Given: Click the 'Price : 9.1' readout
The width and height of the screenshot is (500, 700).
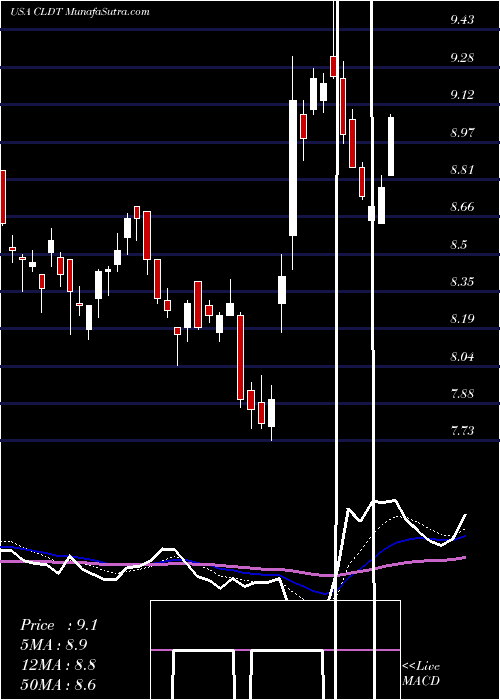Looking at the screenshot, I should coord(58,625).
